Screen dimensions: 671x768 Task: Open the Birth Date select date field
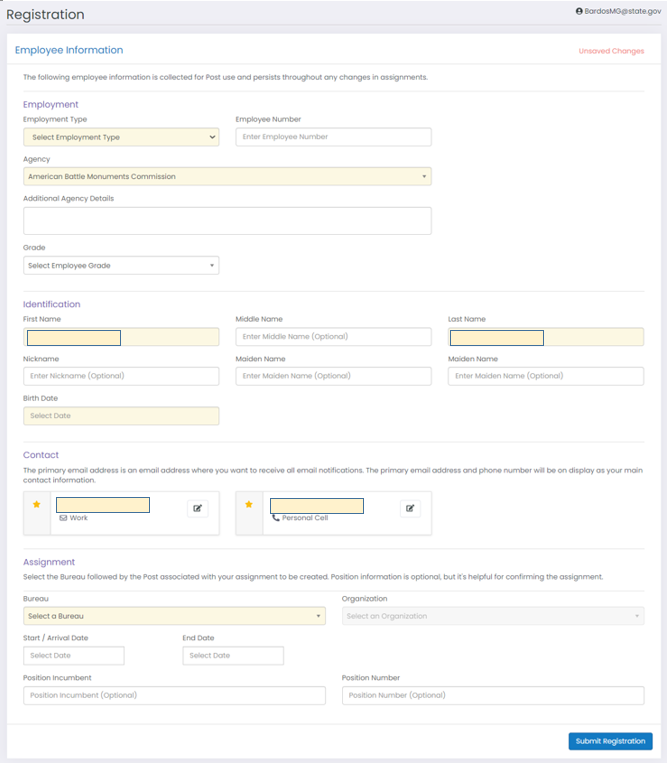pyautogui.click(x=121, y=416)
